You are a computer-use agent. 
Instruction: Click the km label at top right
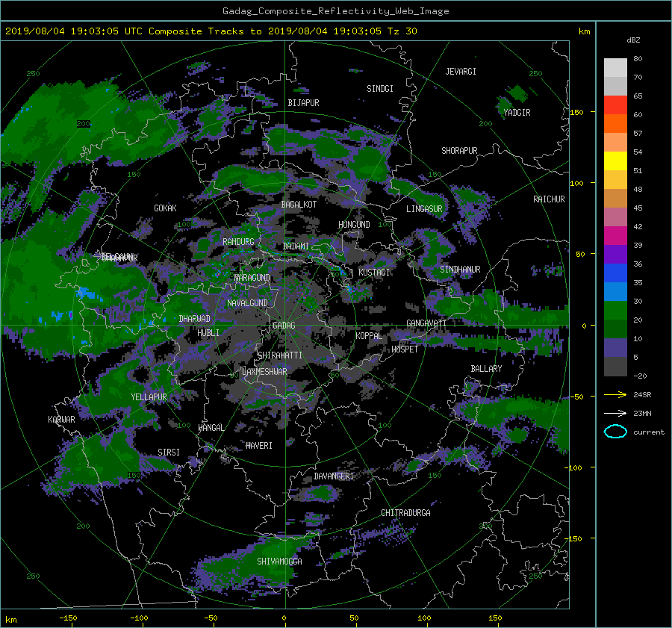coord(584,31)
